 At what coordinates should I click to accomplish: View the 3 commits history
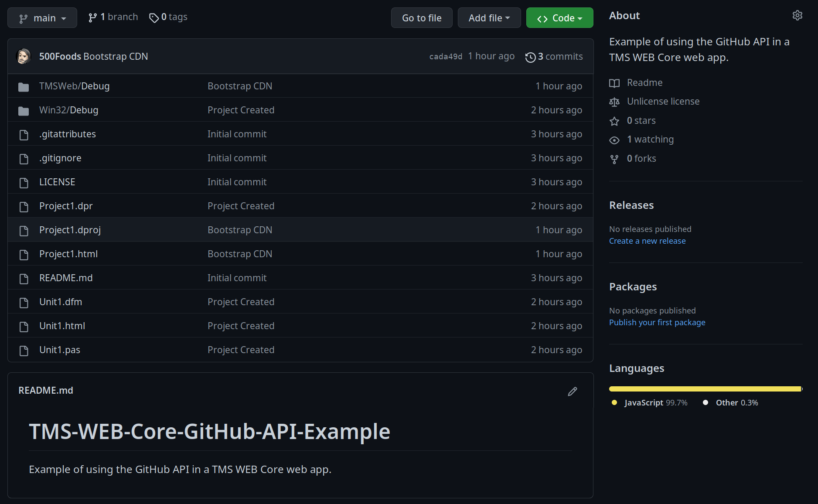coord(554,57)
